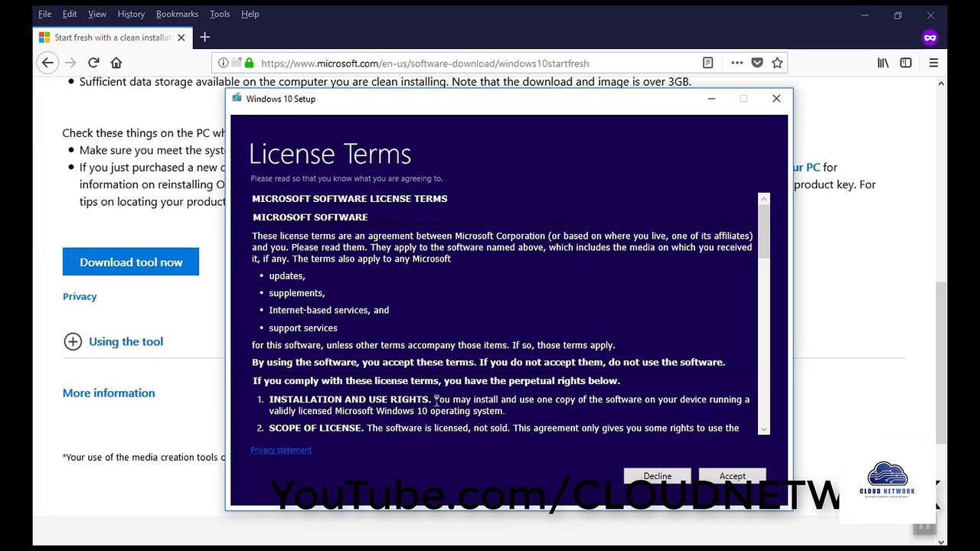
Task: Bookmark this page with star icon
Action: [x=777, y=63]
